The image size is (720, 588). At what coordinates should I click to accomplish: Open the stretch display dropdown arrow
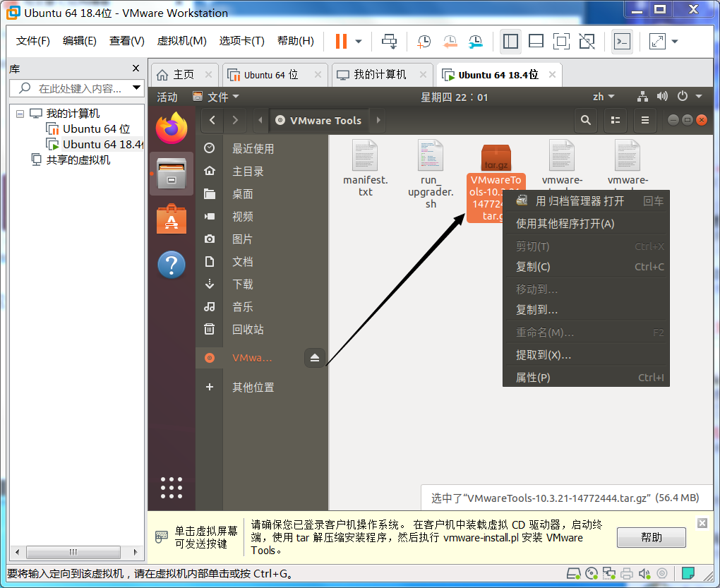pyautogui.click(x=675, y=42)
